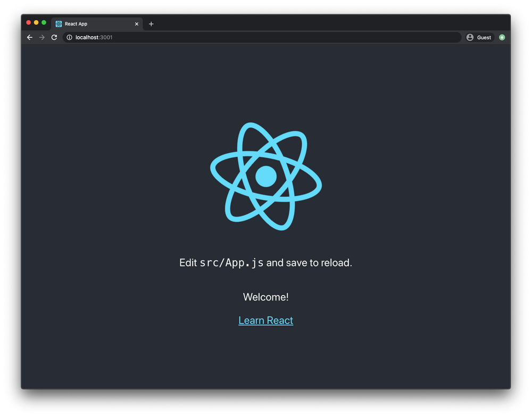The width and height of the screenshot is (532, 417).
Task: Click the large spinning React atom logo
Action: click(x=266, y=176)
